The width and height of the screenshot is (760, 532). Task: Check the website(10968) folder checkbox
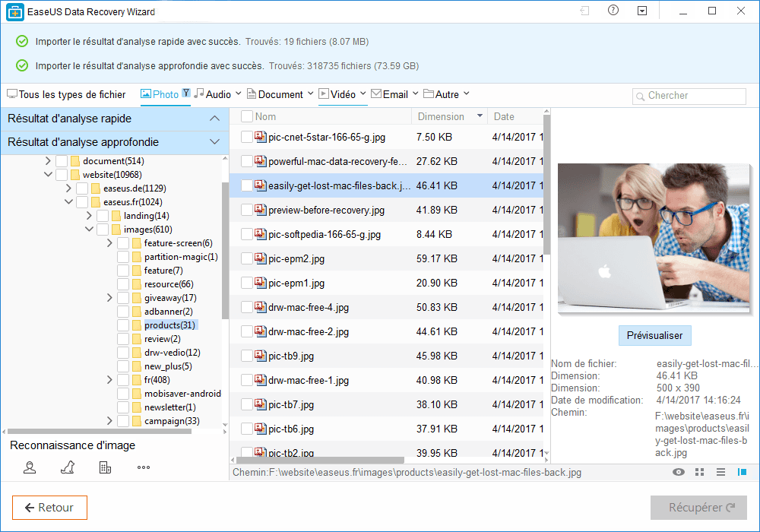point(62,175)
